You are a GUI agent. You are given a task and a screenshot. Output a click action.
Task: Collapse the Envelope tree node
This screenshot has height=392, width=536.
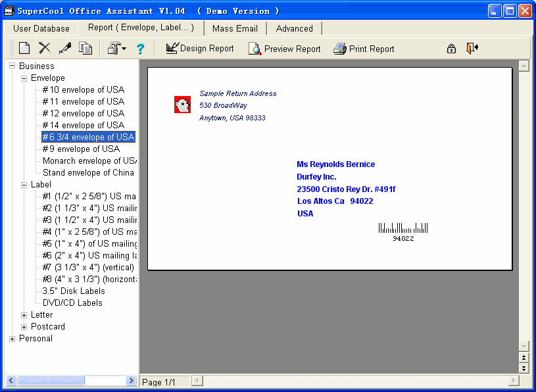tap(24, 78)
